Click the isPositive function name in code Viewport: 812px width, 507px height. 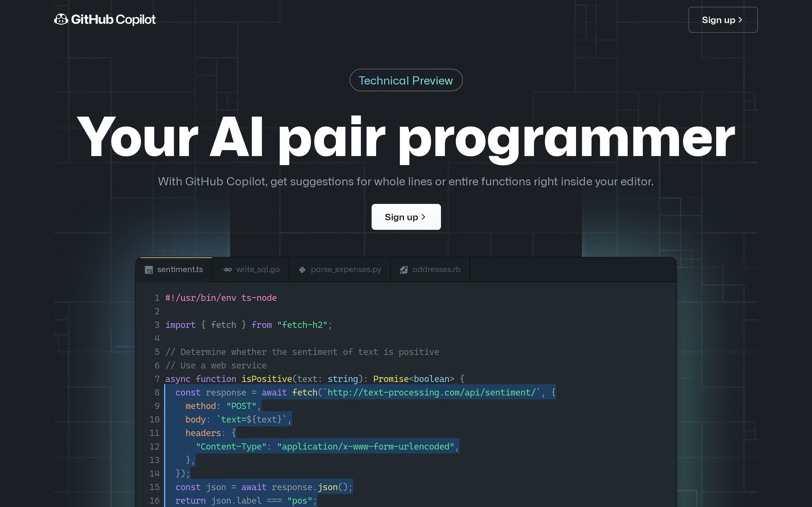[x=266, y=379]
